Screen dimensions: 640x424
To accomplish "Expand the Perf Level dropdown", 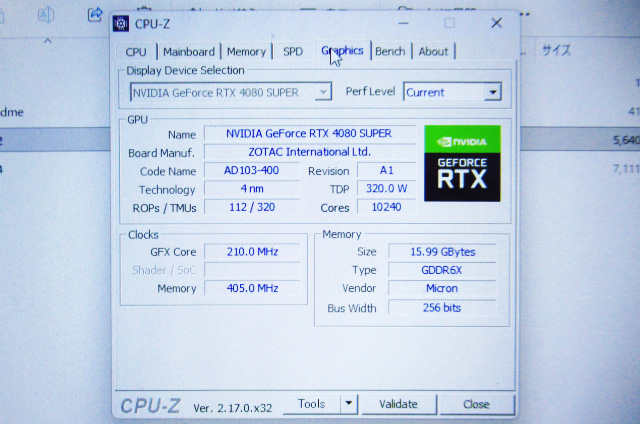I will click(491, 92).
